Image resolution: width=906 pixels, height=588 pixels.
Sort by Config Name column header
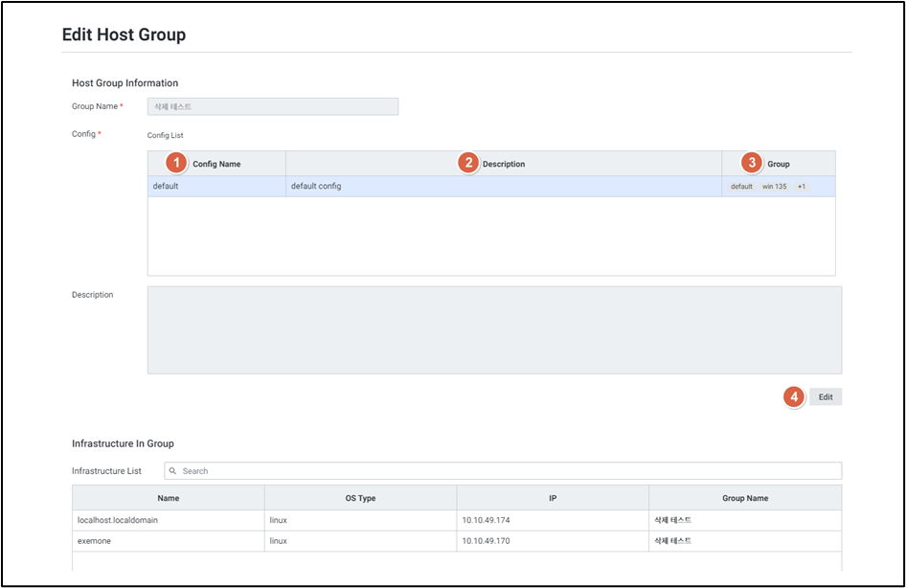[x=216, y=164]
